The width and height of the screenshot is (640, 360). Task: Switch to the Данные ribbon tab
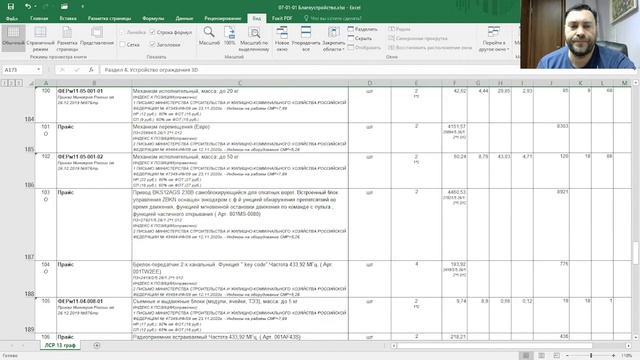coord(184,18)
